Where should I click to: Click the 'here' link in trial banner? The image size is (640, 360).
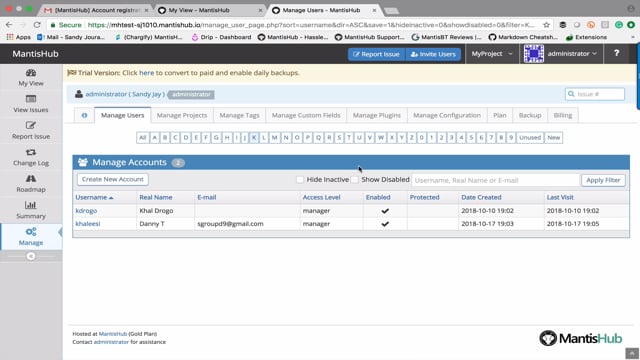147,73
